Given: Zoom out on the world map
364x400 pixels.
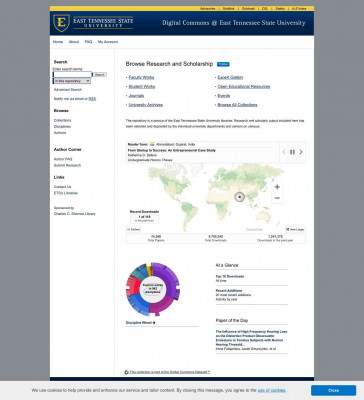Looking at the screenshot, I should pos(277,198).
